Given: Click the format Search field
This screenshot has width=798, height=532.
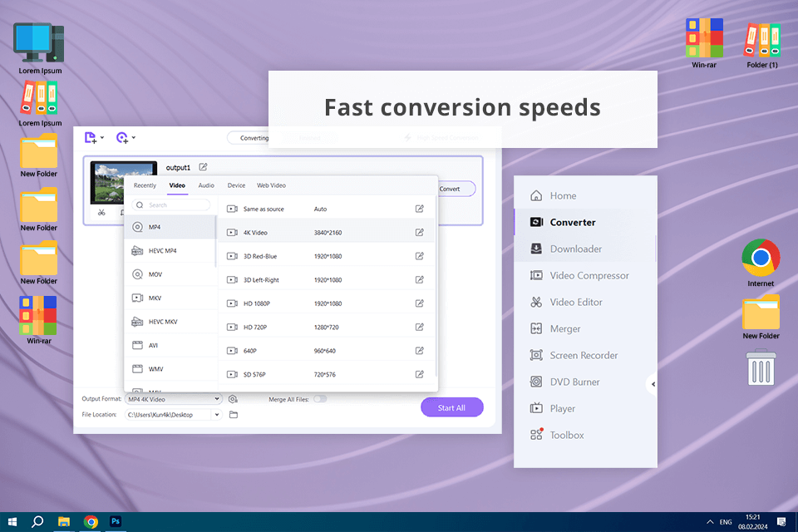Looking at the screenshot, I should pos(171,204).
